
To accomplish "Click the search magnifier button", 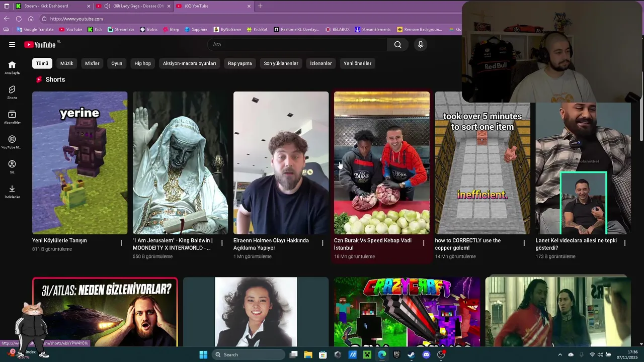I will coord(397,44).
